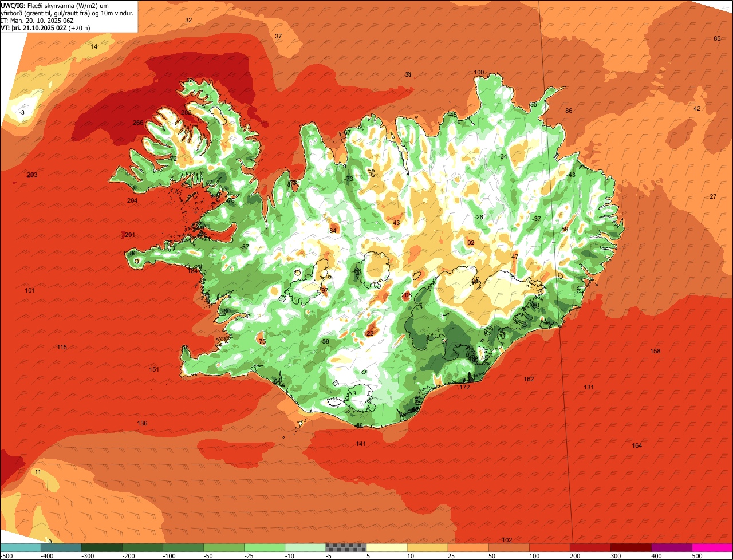Viewport: 733px width, 560px height.
Task: Click the flux value '27' on the map
Action: 713,196
